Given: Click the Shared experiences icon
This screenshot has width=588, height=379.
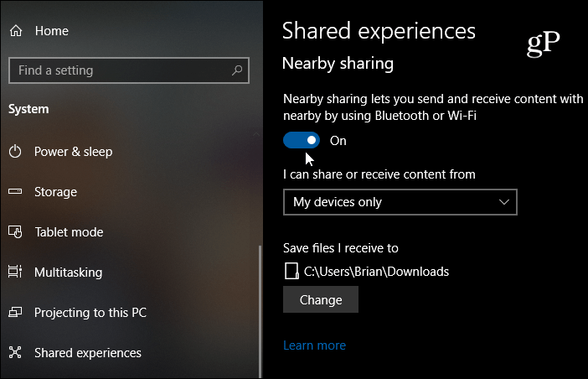Looking at the screenshot, I should tap(15, 352).
